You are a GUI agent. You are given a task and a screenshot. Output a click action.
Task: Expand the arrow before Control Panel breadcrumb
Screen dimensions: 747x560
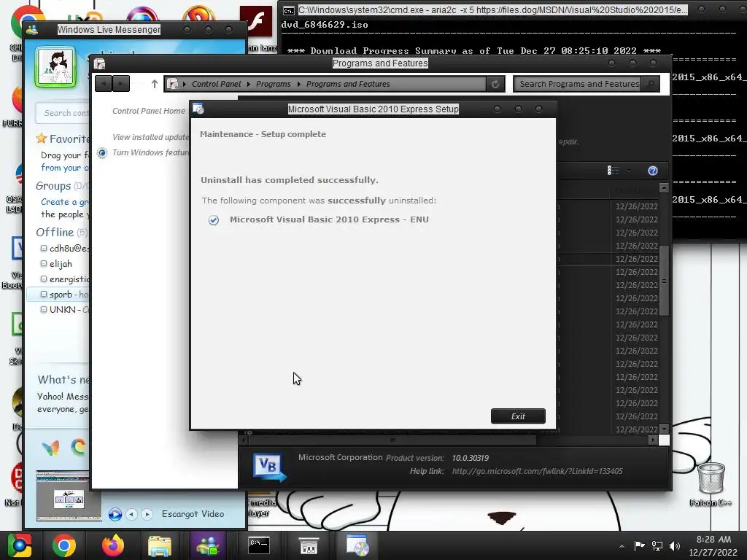pyautogui.click(x=185, y=84)
